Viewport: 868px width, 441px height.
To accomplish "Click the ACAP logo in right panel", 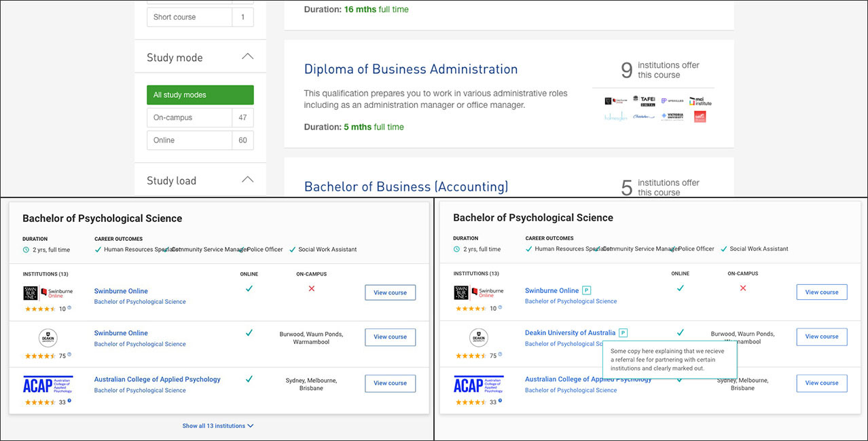I will click(478, 385).
